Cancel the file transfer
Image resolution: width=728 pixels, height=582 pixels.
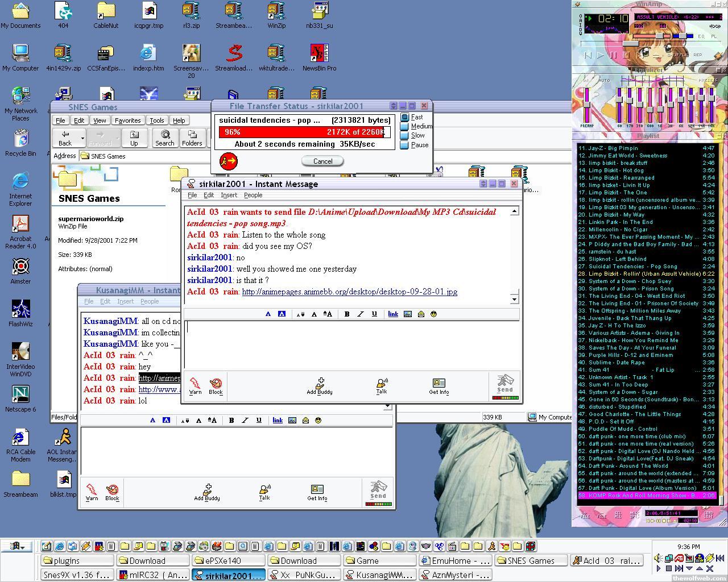point(322,161)
